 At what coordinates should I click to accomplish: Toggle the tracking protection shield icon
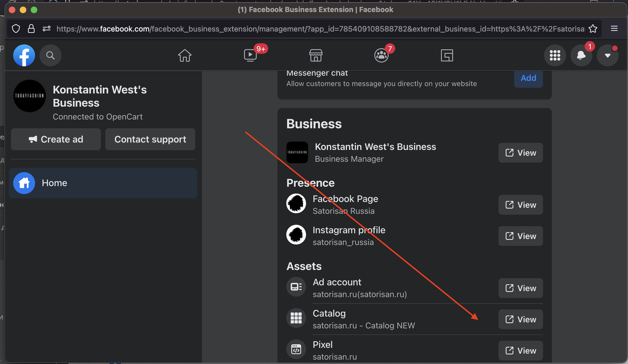coord(16,28)
